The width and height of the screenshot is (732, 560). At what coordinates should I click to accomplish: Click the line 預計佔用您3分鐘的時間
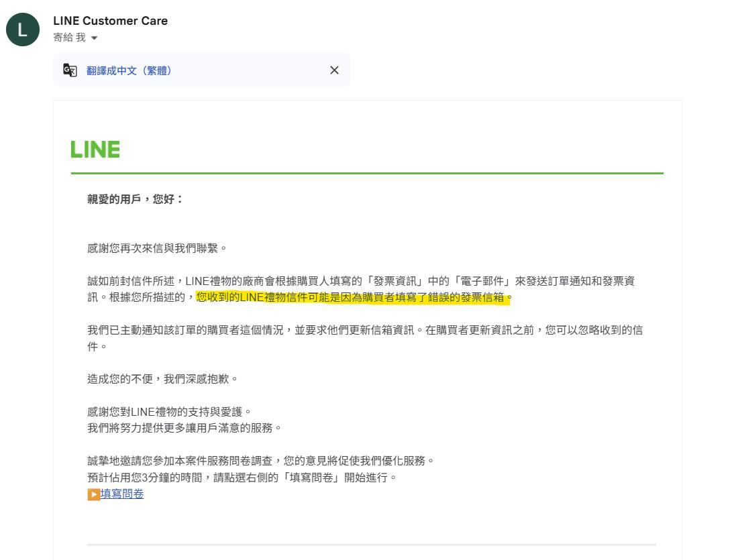pyautogui.click(x=242, y=478)
